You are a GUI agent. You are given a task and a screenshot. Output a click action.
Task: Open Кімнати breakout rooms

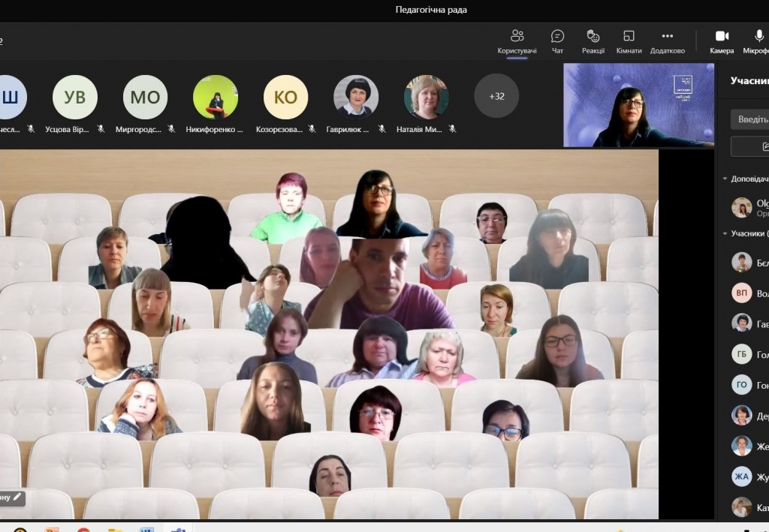coord(629,42)
